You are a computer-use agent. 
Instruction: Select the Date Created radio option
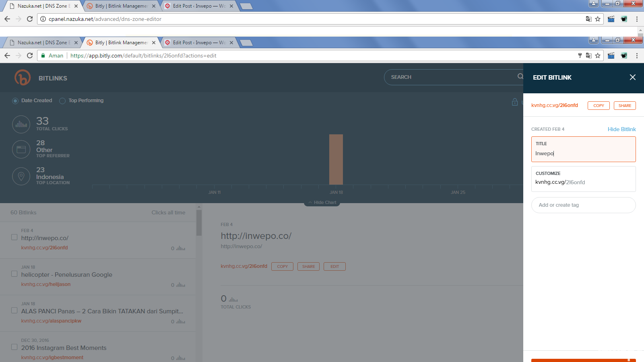tap(15, 101)
